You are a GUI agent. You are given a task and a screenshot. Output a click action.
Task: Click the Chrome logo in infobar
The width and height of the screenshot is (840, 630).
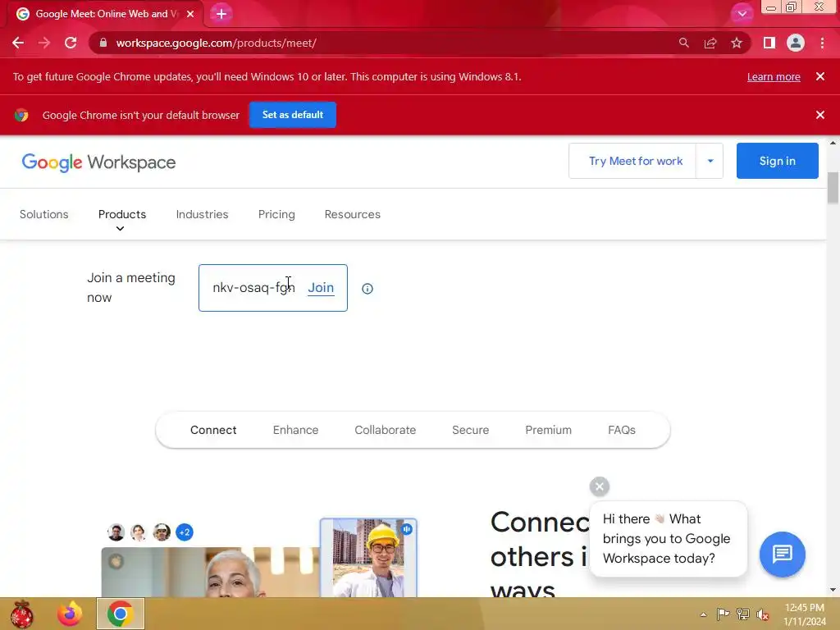pyautogui.click(x=21, y=115)
